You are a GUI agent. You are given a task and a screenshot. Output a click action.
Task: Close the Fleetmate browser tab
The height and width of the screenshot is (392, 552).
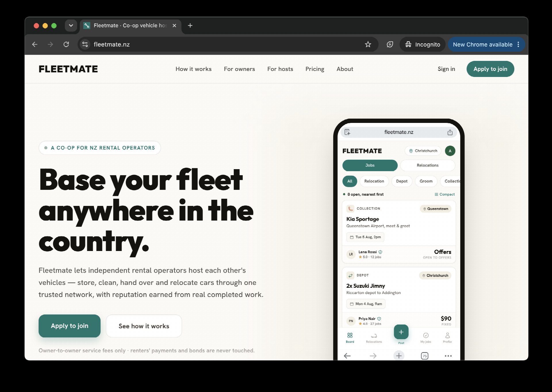coord(174,26)
